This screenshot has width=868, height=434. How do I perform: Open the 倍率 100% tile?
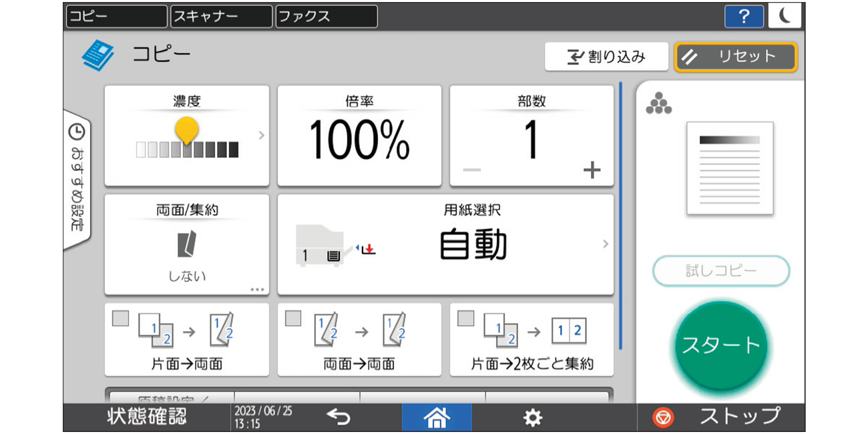pos(359,136)
